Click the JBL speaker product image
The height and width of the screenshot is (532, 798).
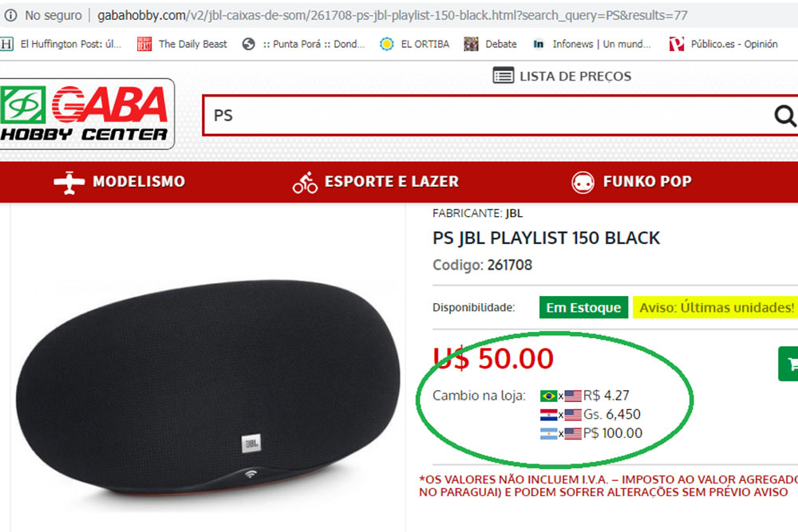click(x=207, y=388)
